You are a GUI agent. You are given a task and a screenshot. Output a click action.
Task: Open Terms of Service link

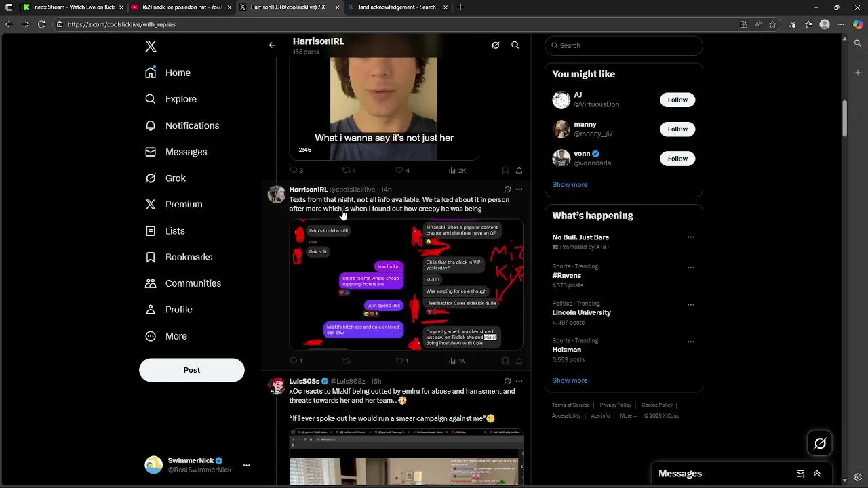(x=571, y=405)
